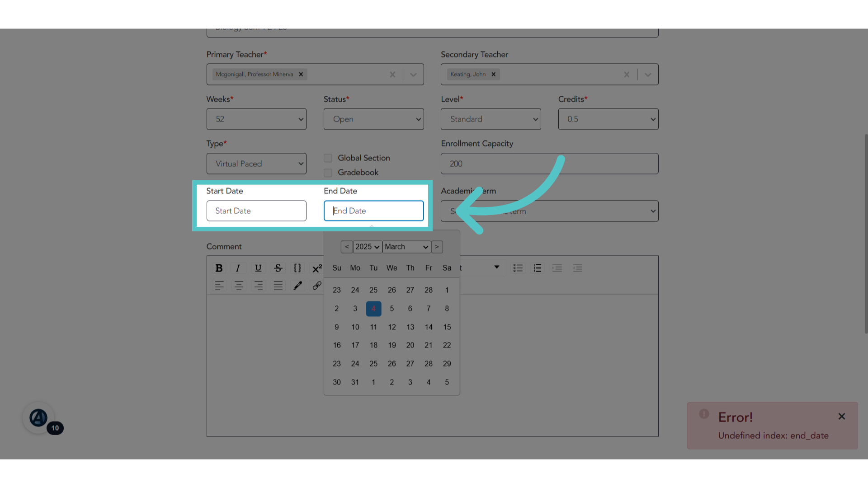Select the unordered bullet list icon
This screenshot has height=488, width=868.
click(518, 268)
